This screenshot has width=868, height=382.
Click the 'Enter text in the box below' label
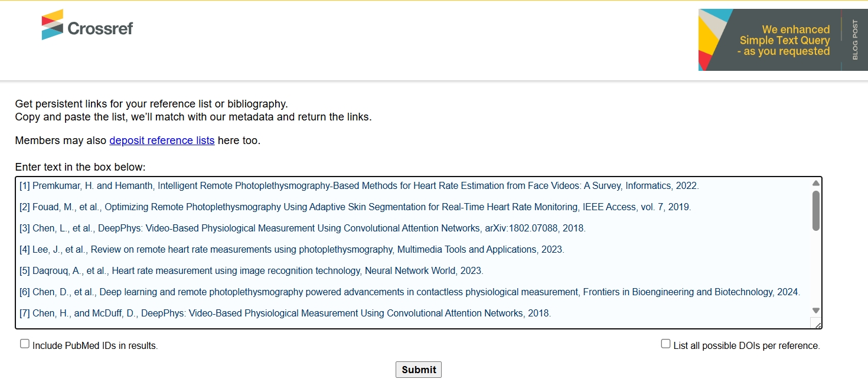(80, 167)
